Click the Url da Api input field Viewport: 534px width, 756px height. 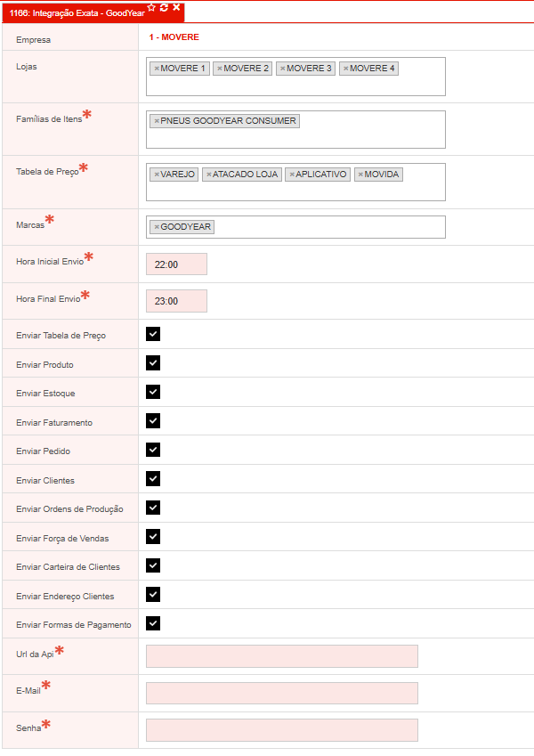(282, 656)
